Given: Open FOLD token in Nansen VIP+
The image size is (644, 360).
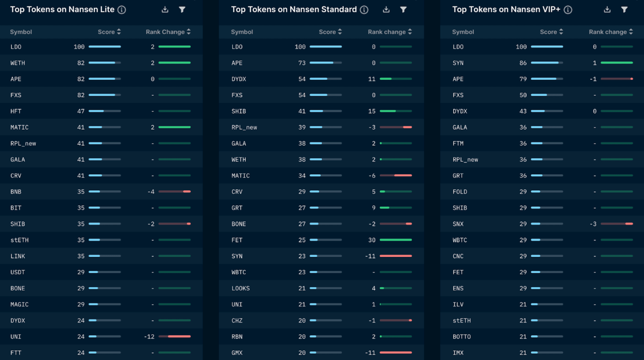Looking at the screenshot, I should pyautogui.click(x=460, y=192).
